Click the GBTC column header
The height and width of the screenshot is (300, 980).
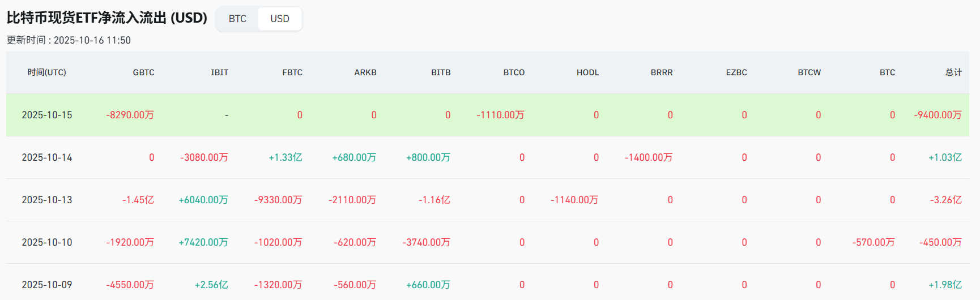[x=143, y=72]
